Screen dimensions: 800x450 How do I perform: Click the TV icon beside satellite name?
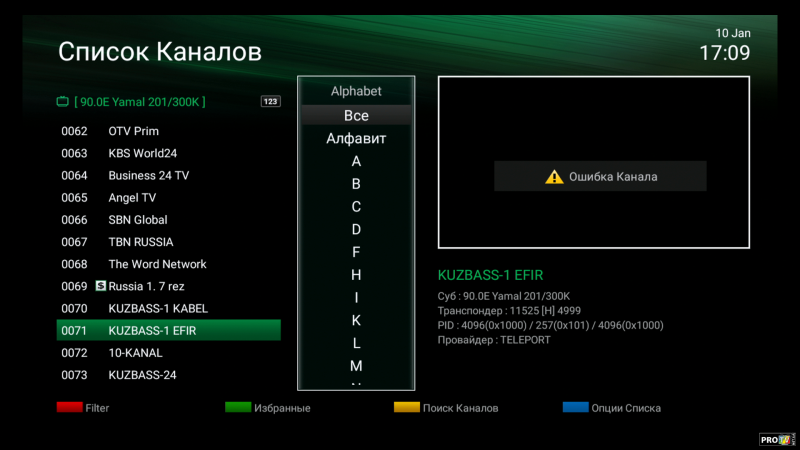click(x=63, y=102)
